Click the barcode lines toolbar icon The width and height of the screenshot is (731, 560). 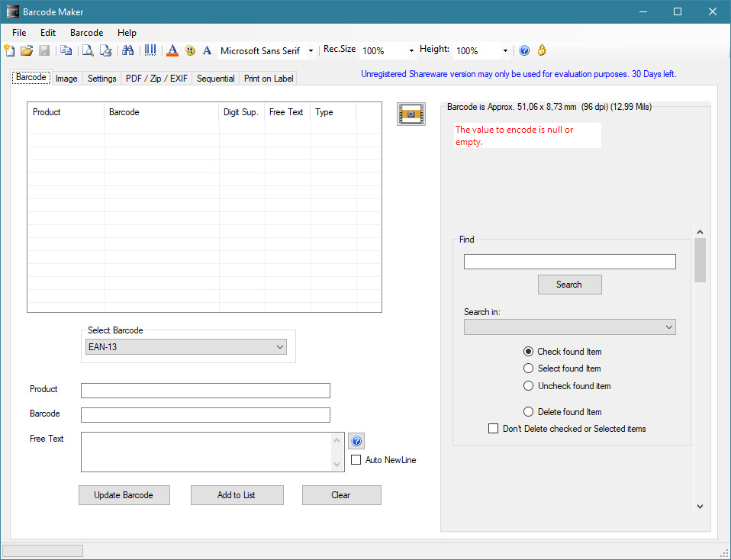tap(150, 50)
